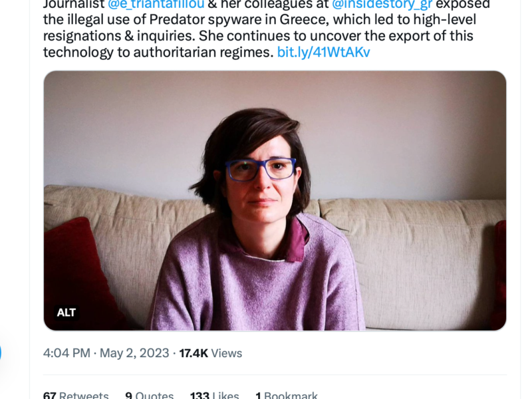Click the purple sweater in the photo
This screenshot has width=532, height=399.
coord(259,286)
